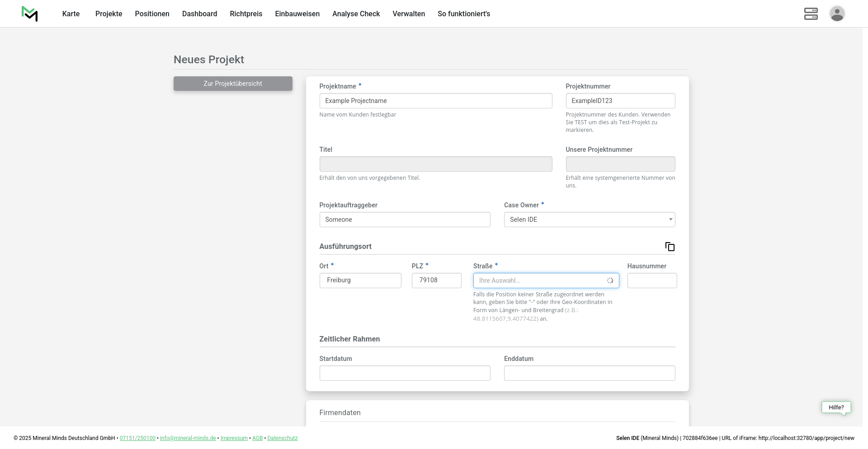Go to the Karte menu item
The image size is (868, 449).
point(71,14)
